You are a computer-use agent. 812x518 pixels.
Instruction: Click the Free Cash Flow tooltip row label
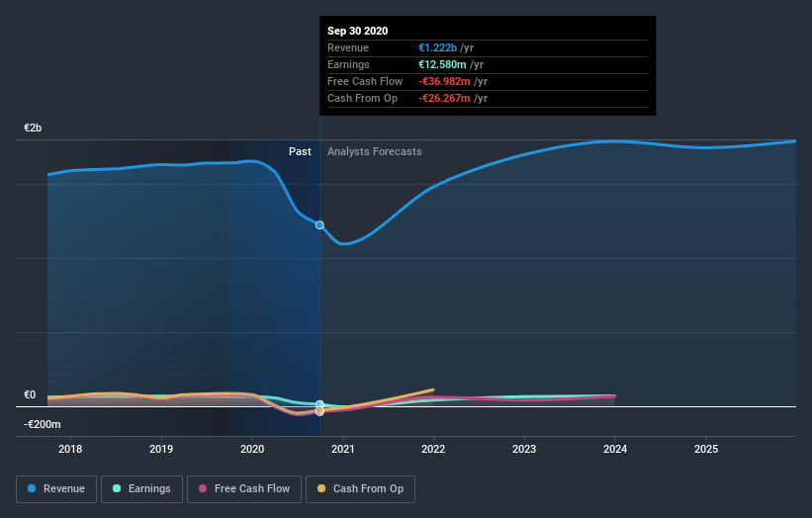coord(365,81)
